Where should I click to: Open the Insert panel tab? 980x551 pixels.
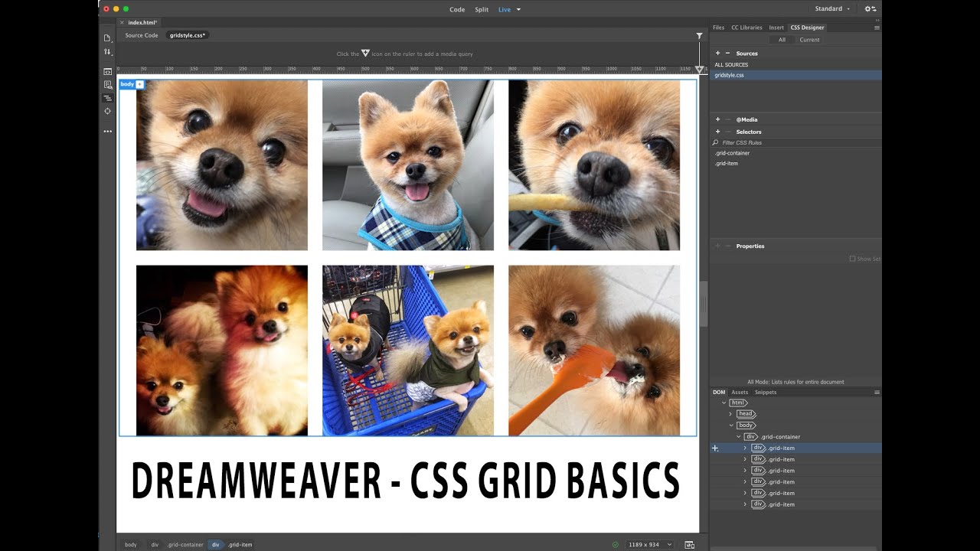tap(776, 28)
